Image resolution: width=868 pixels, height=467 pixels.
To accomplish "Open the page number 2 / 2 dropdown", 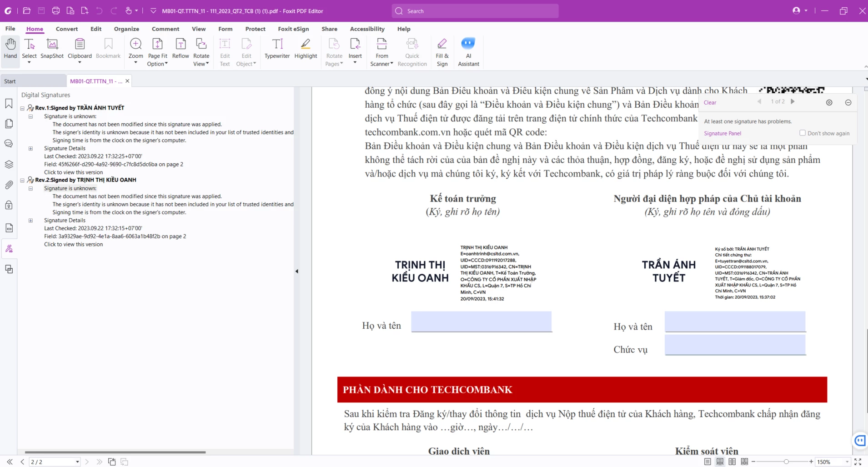I will [x=77, y=462].
